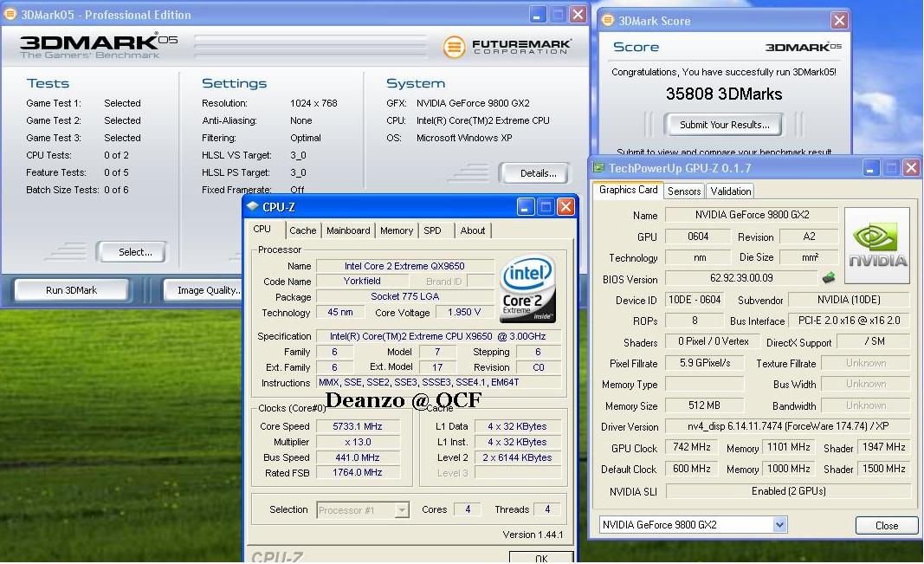Click the 3DMark05 title bar icon

(x=10, y=14)
